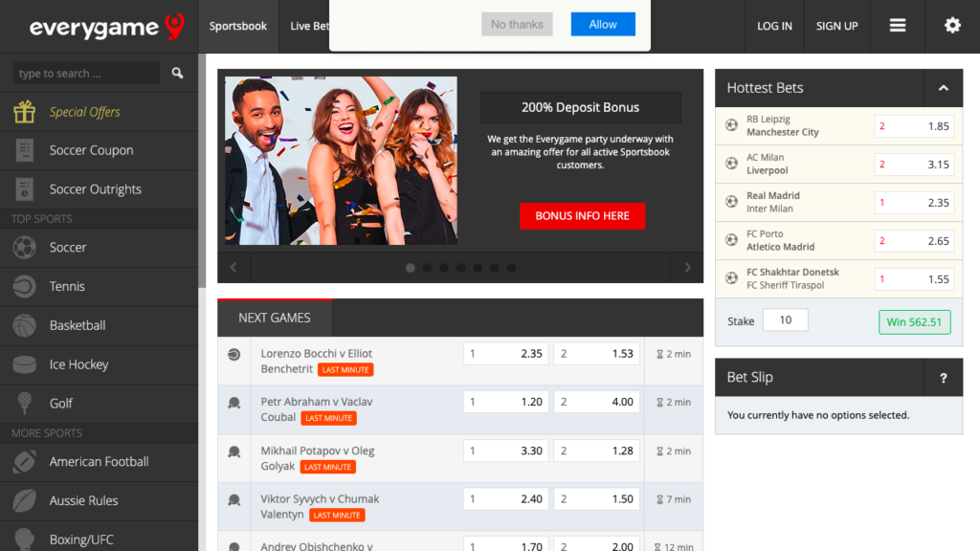Select the sixth carousel dot

pyautogui.click(x=495, y=268)
